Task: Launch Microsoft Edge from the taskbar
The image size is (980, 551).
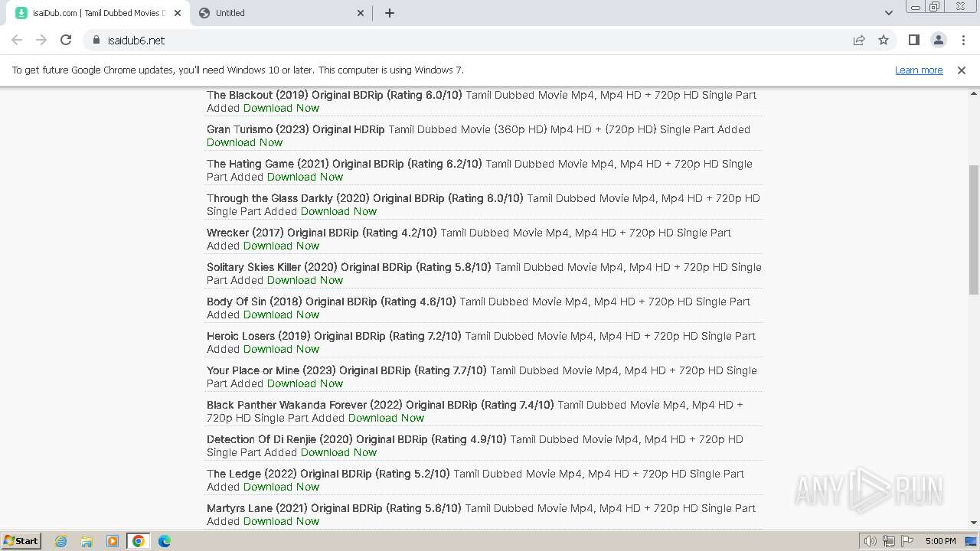Action: [165, 541]
